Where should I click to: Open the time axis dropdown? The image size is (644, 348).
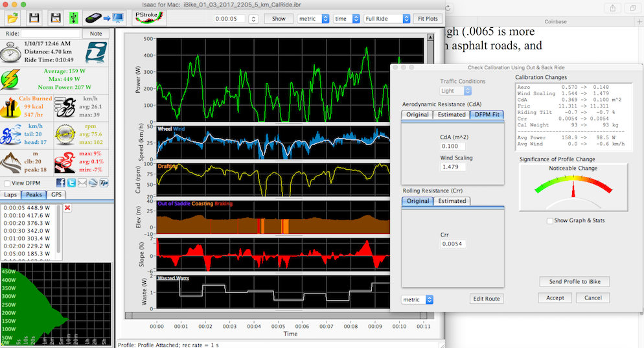[x=345, y=19]
